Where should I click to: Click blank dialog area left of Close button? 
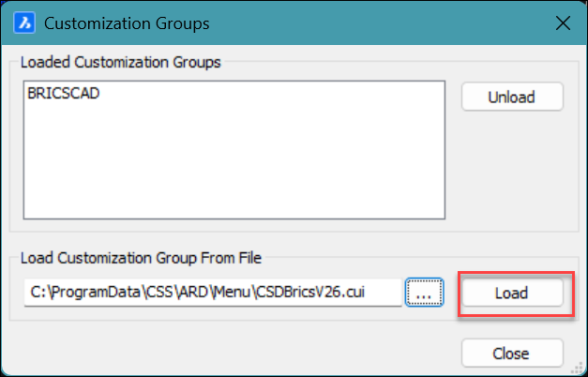(x=234, y=354)
